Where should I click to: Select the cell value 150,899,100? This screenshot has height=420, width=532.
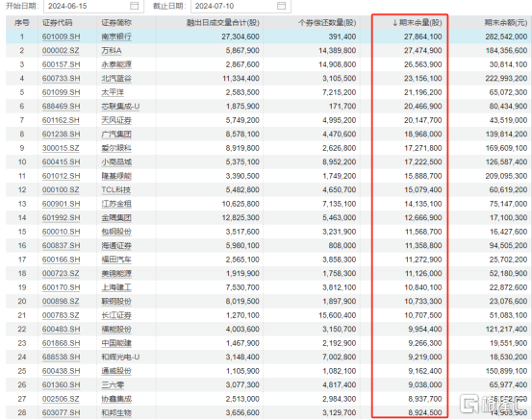[506, 371]
